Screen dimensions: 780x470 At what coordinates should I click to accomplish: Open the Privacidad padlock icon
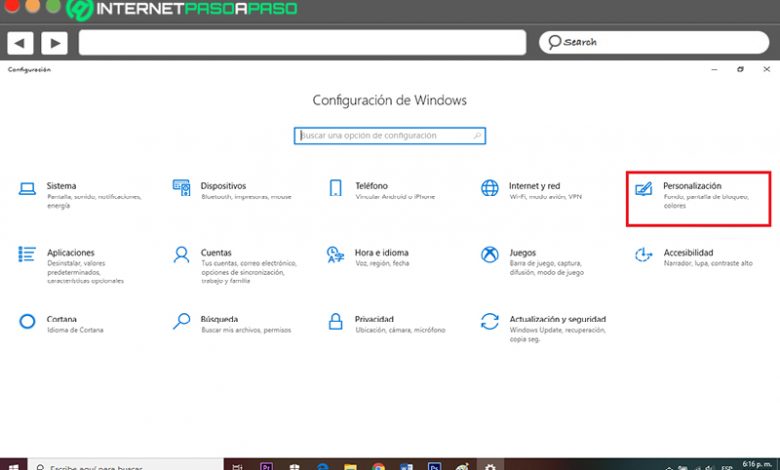[336, 321]
